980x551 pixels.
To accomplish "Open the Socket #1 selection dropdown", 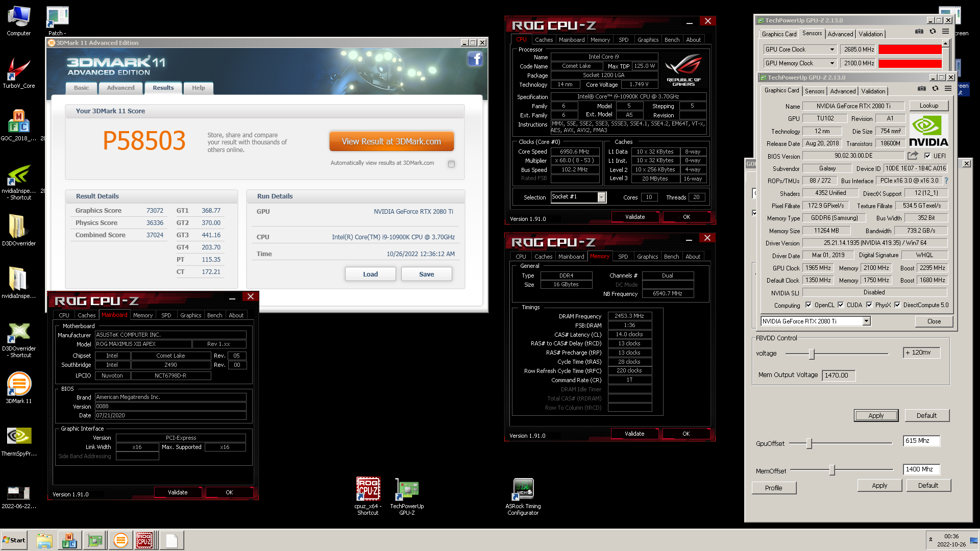I will click(x=601, y=197).
